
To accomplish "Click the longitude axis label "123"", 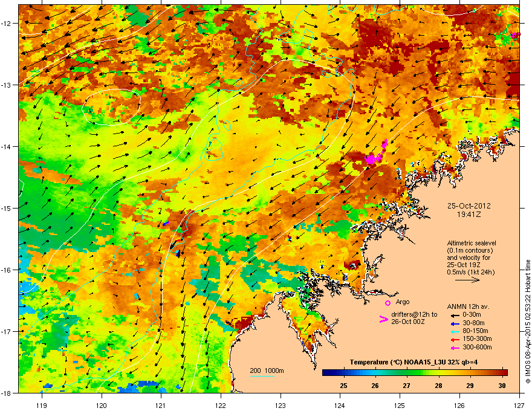I will coord(281,405).
